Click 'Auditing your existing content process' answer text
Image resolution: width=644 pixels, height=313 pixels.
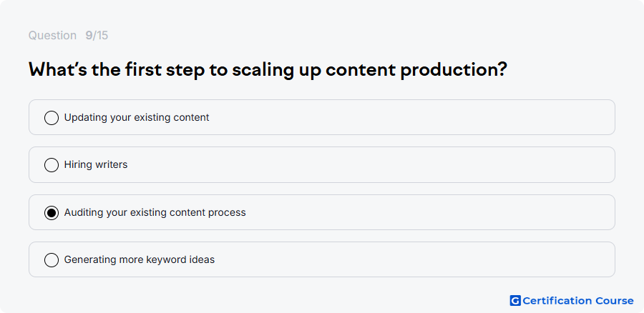pos(155,212)
